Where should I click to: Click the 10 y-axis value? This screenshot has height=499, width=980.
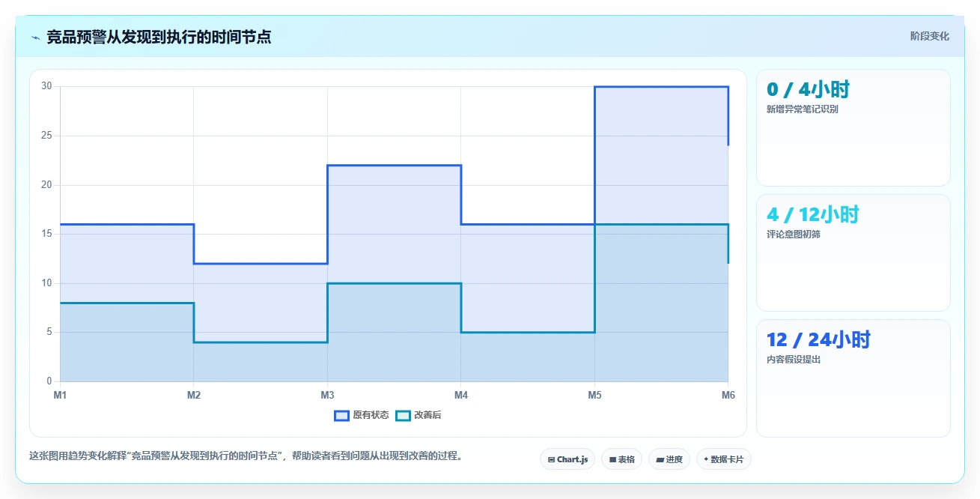click(46, 283)
